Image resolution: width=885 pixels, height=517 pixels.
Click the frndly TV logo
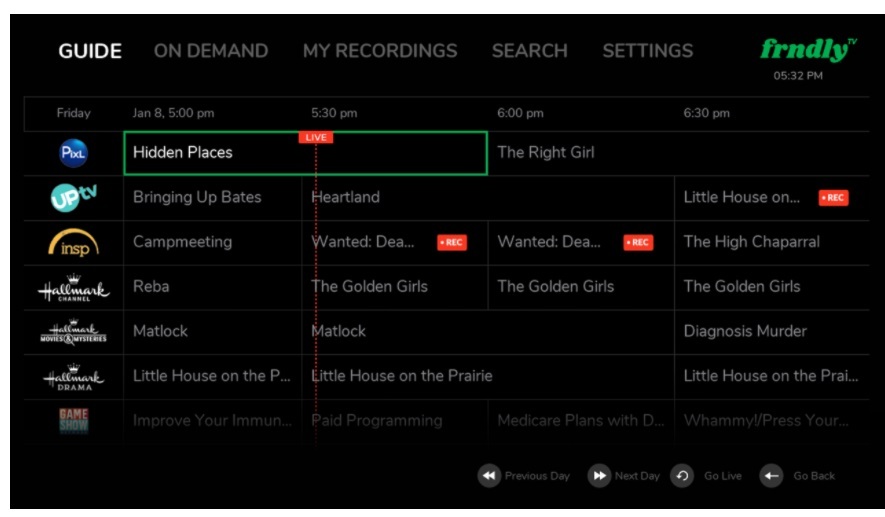point(808,49)
